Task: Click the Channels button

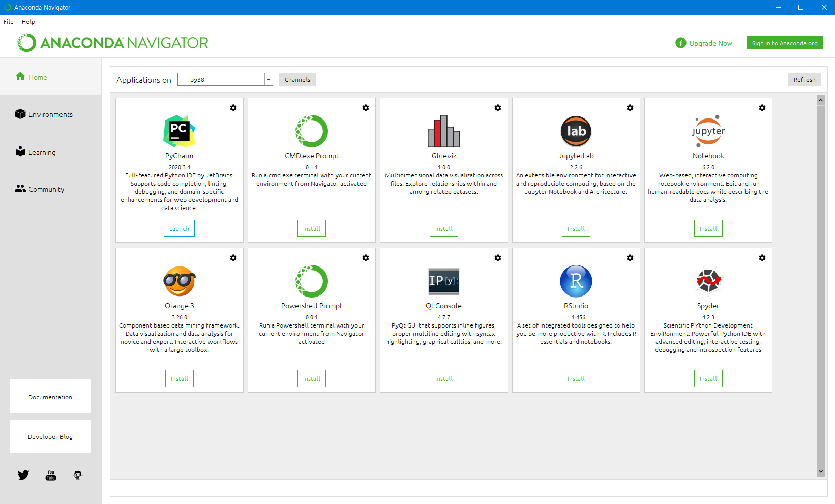Action: point(297,79)
